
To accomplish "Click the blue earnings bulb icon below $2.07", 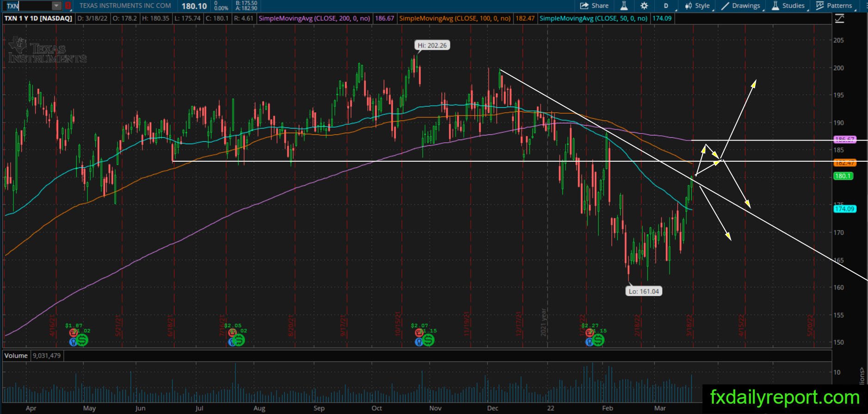I will pyautogui.click(x=419, y=342).
